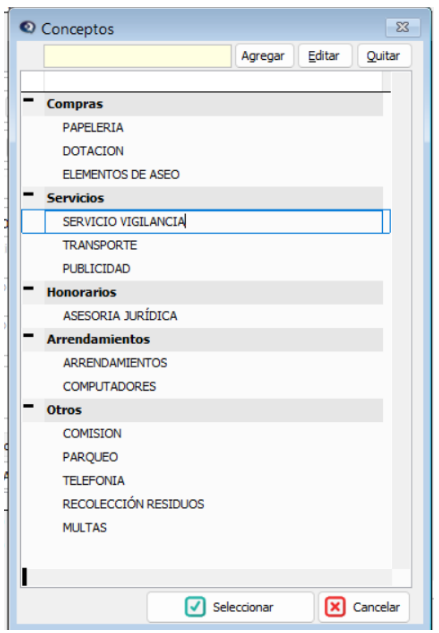The width and height of the screenshot is (439, 633).
Task: Collapse the Compras group
Action: (x=28, y=100)
